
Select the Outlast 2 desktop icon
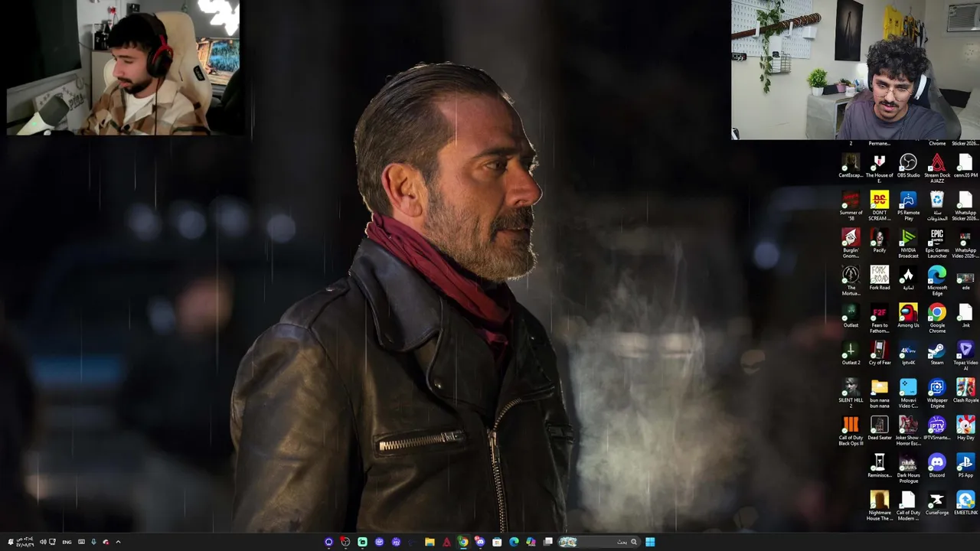[x=851, y=354]
